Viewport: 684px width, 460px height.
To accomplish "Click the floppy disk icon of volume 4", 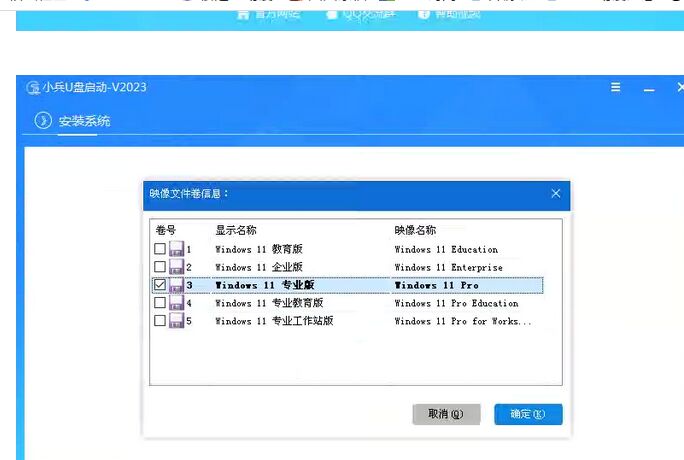I will click(x=176, y=303).
